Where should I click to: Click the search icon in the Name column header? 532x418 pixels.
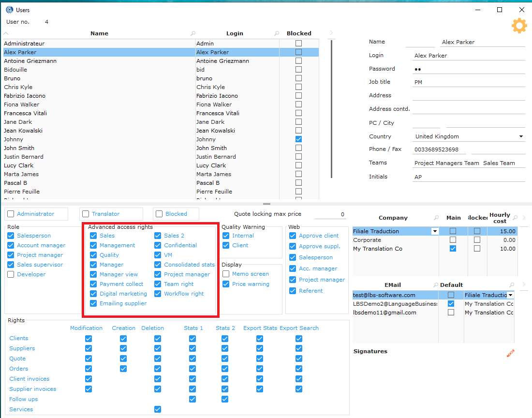(x=193, y=33)
